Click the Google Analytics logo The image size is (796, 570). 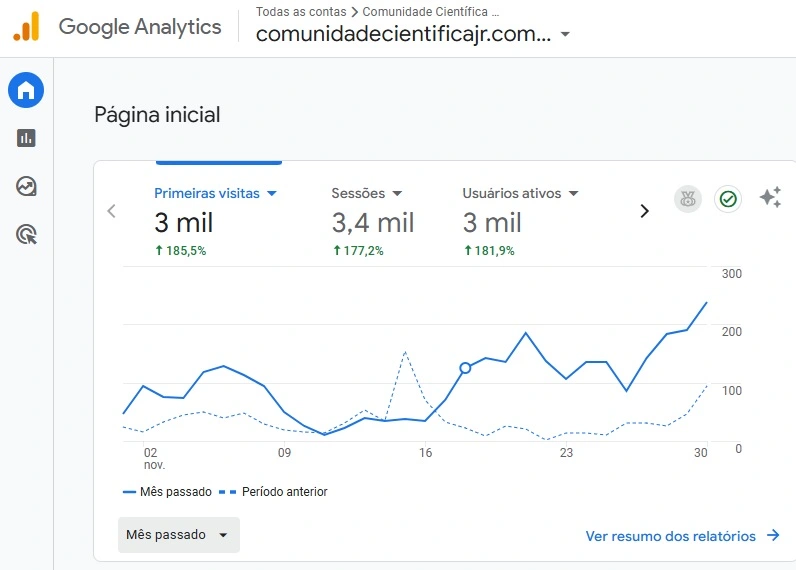pos(27,27)
